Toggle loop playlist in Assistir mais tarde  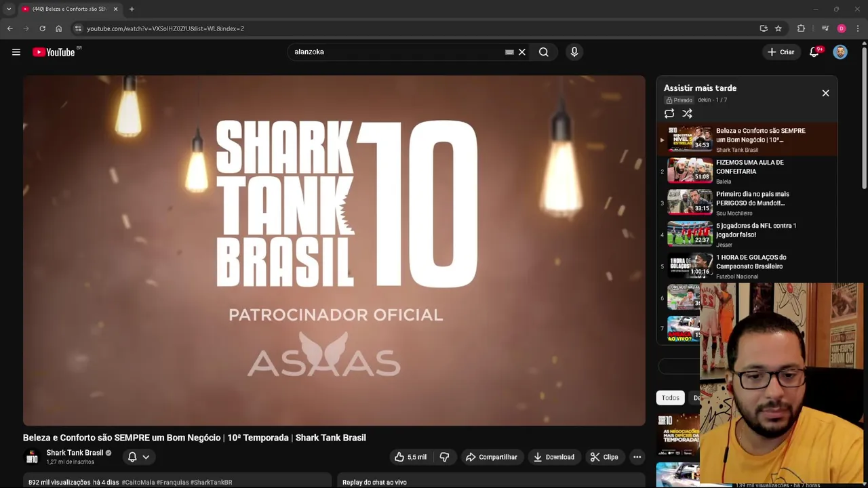point(669,114)
